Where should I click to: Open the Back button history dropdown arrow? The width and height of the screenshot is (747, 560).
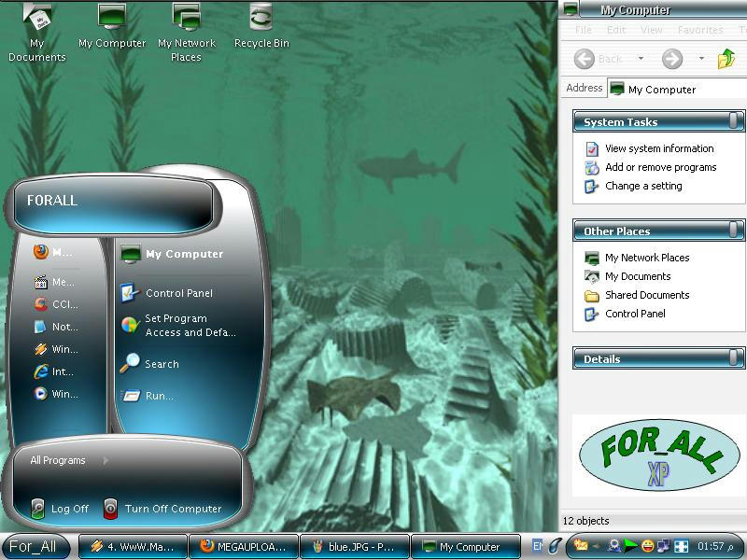click(x=641, y=59)
